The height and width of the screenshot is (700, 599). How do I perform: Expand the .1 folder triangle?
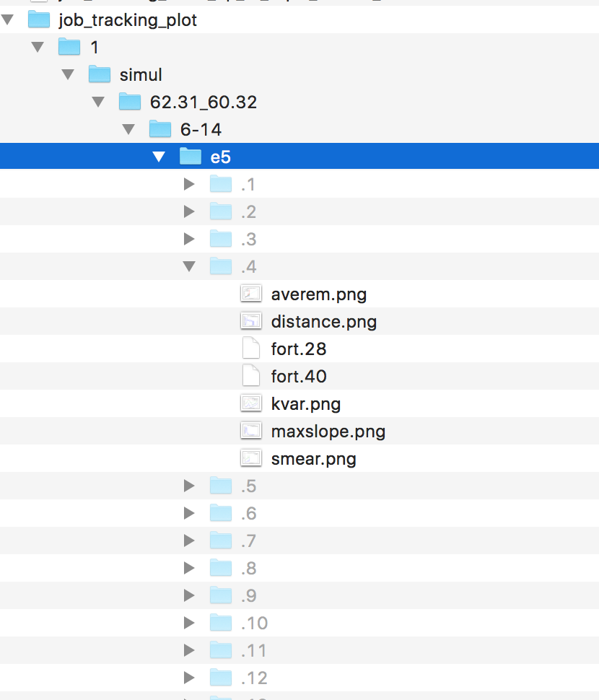(x=189, y=184)
